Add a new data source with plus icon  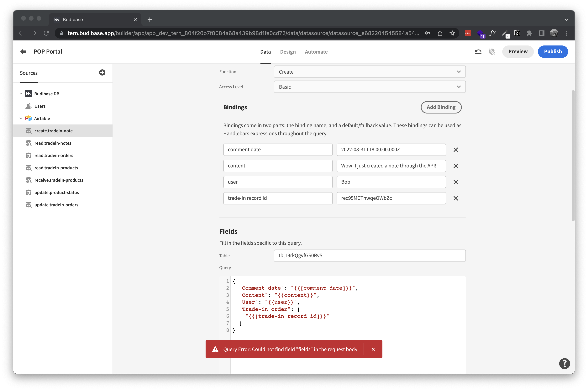102,72
